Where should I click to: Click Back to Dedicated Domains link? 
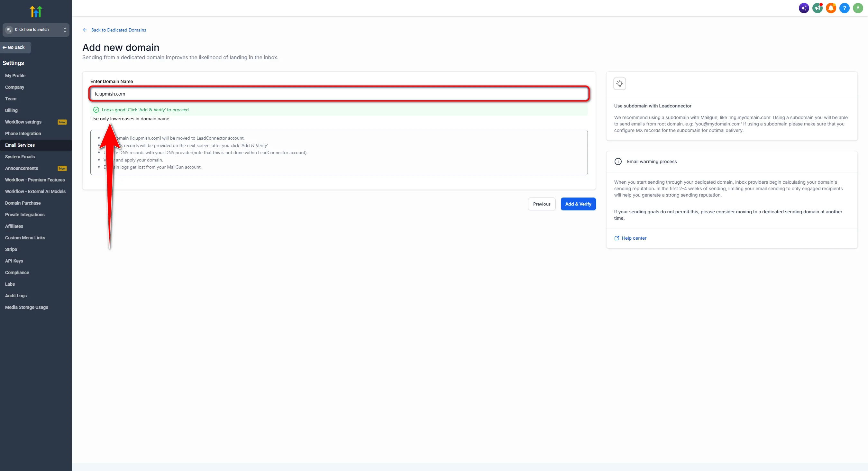(x=119, y=30)
